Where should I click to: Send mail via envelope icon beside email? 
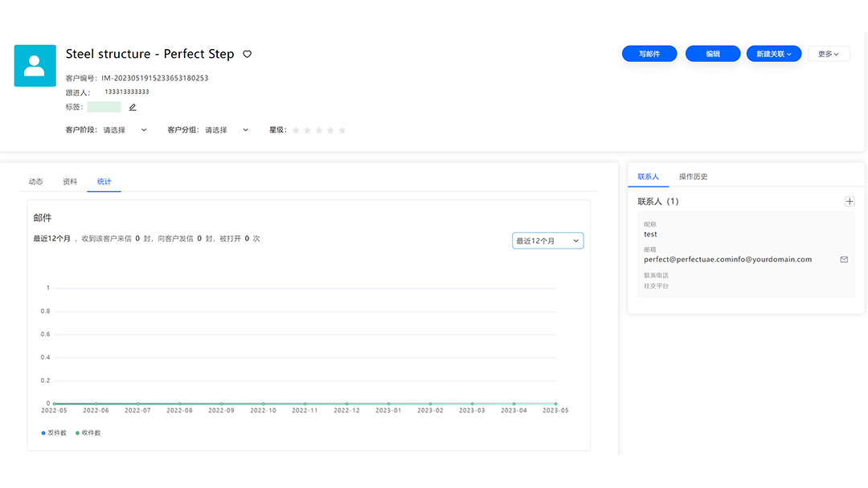[844, 259]
